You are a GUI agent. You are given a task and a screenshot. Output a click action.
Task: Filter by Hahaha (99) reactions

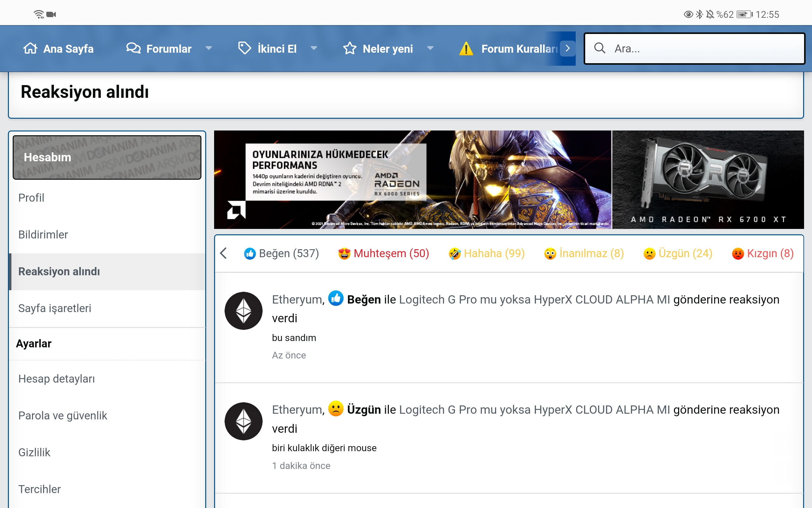click(487, 253)
